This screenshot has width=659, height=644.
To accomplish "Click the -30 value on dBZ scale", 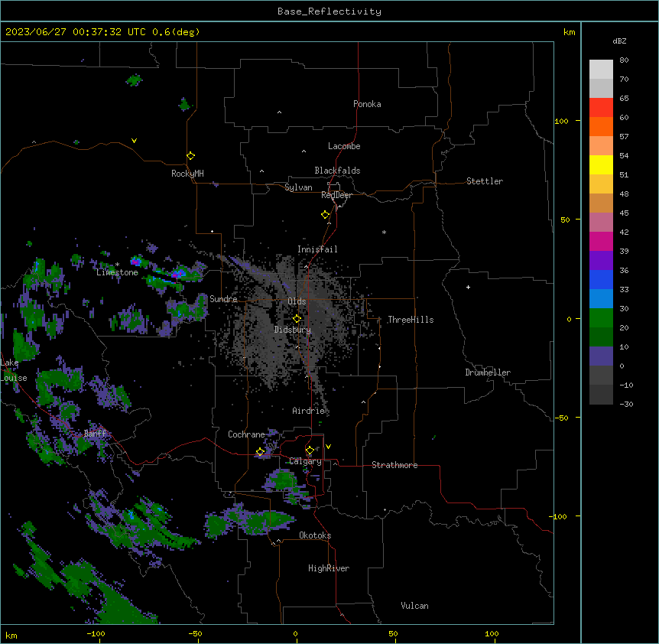I will point(626,404).
